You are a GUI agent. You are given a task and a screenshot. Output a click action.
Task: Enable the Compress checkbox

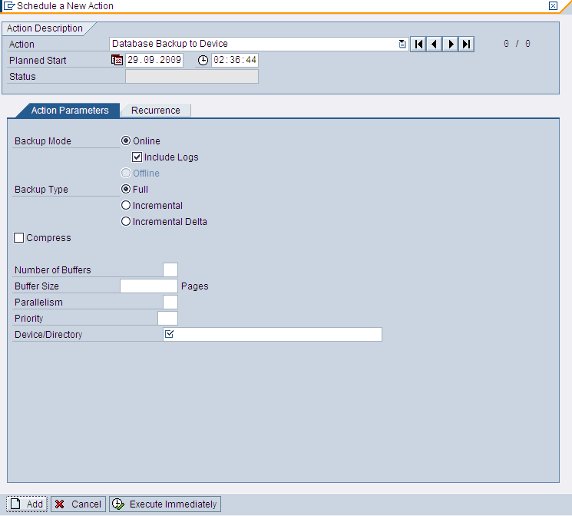coord(19,238)
